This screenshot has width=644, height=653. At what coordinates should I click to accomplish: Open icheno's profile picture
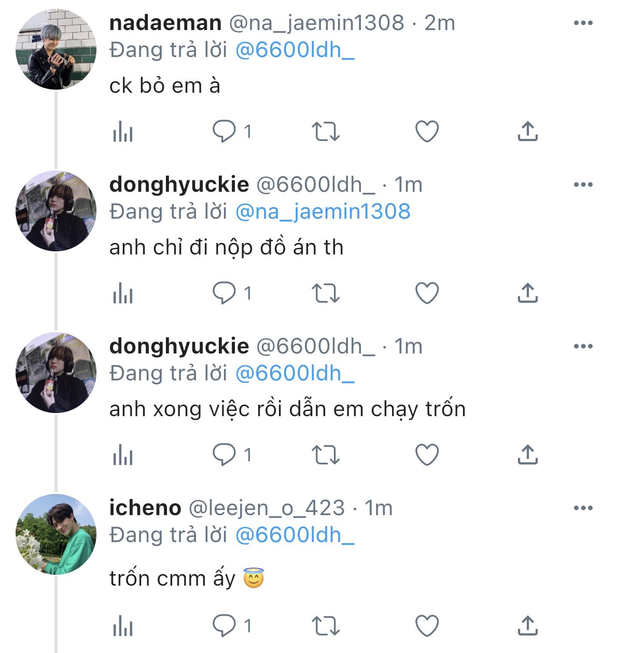56,534
